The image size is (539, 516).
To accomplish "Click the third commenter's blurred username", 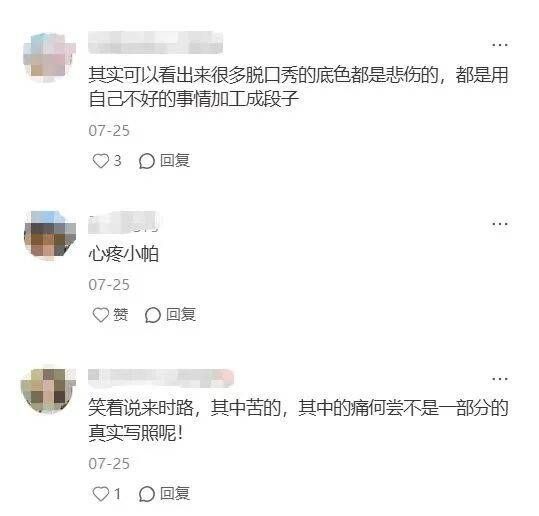I will click(x=161, y=377).
